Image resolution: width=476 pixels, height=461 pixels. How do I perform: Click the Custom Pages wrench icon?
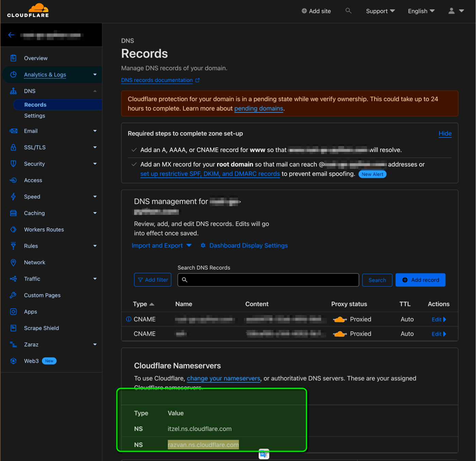(13, 295)
